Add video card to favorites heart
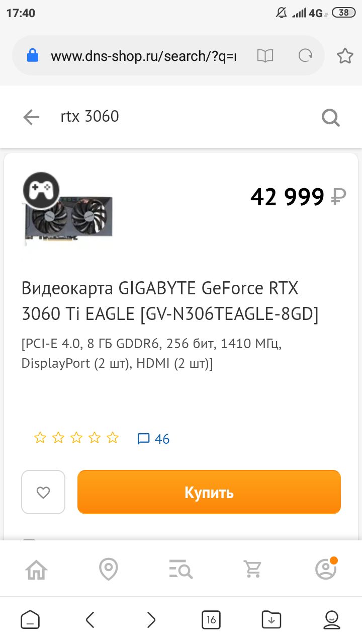This screenshot has height=644, width=362. tap(43, 492)
